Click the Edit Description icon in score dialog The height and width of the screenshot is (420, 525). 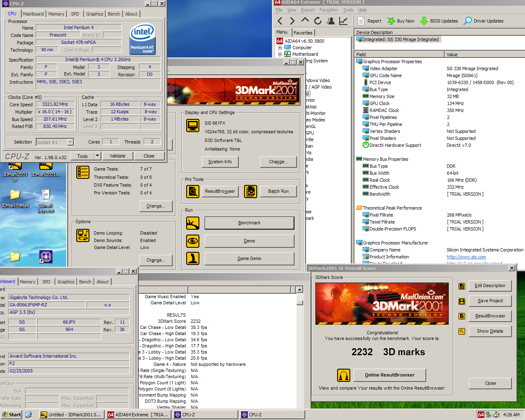[462, 286]
